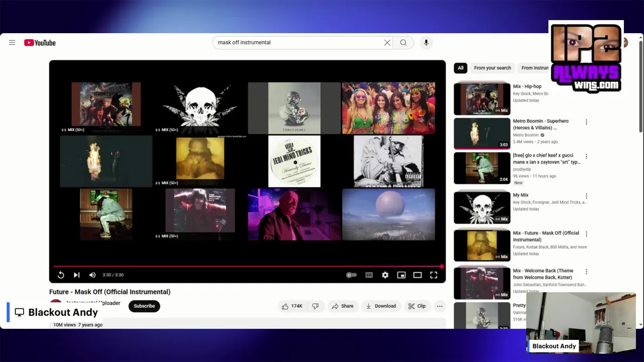Select the bald man purple endscreen thumbnail
Image resolution: width=644 pixels, height=362 pixels.
294,215
